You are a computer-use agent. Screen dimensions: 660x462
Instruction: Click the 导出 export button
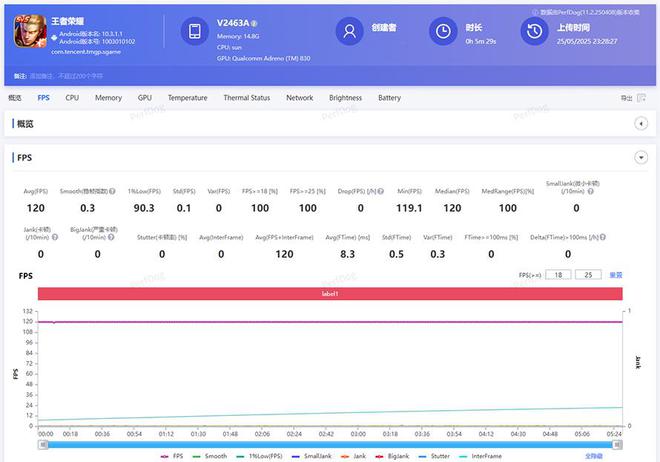(x=626, y=98)
